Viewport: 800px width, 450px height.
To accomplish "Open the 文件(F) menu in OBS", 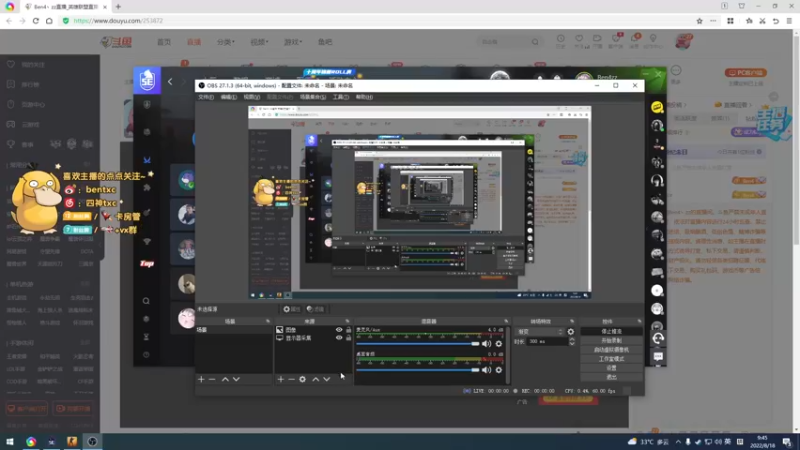I will click(206, 97).
